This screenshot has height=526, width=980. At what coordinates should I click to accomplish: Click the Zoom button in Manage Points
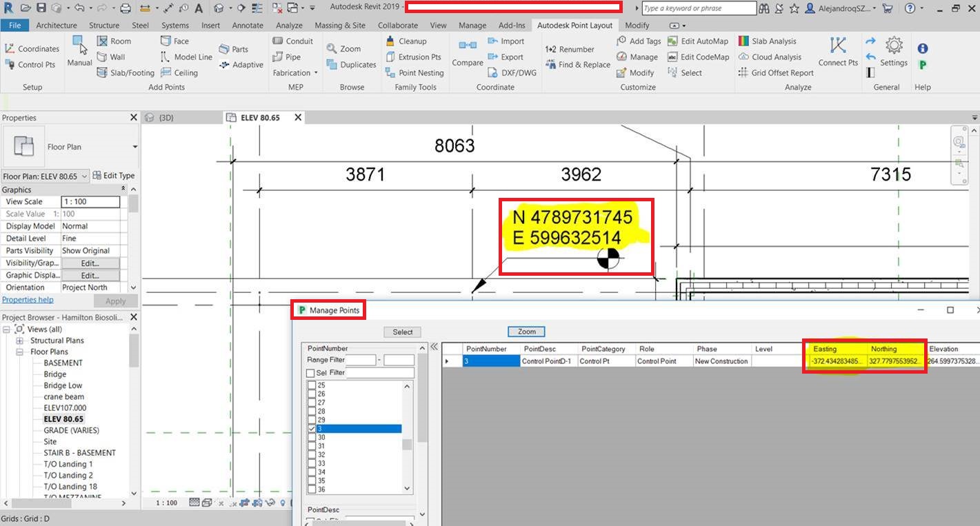coord(527,332)
